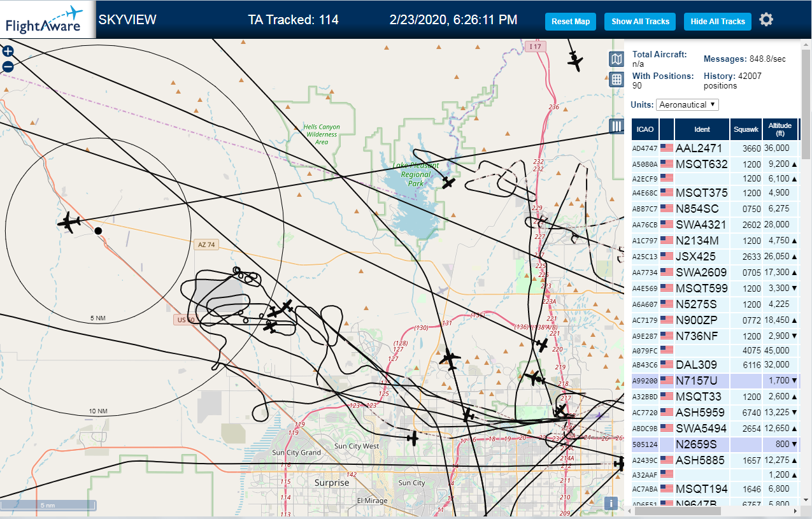
Task: Select the ASH5959 aircraft row
Action: (715, 412)
